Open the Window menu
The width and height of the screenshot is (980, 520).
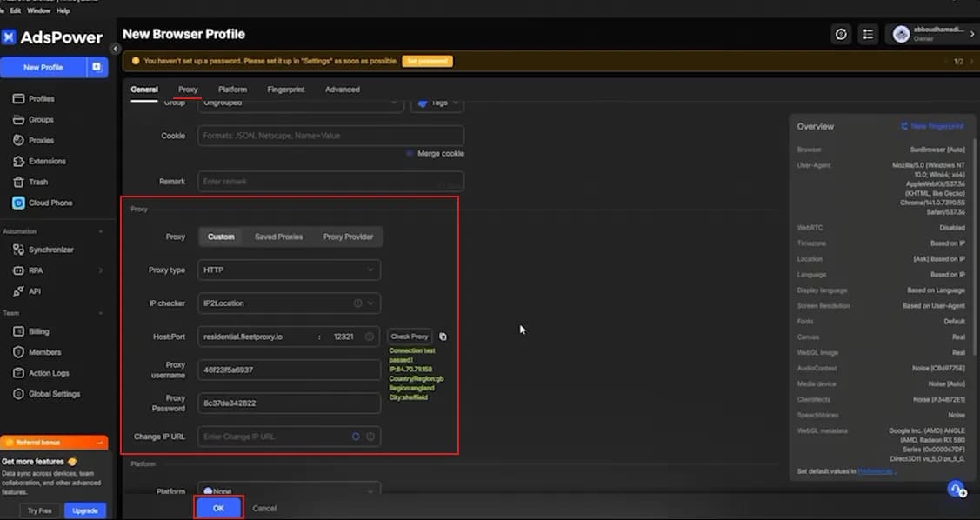[39, 10]
